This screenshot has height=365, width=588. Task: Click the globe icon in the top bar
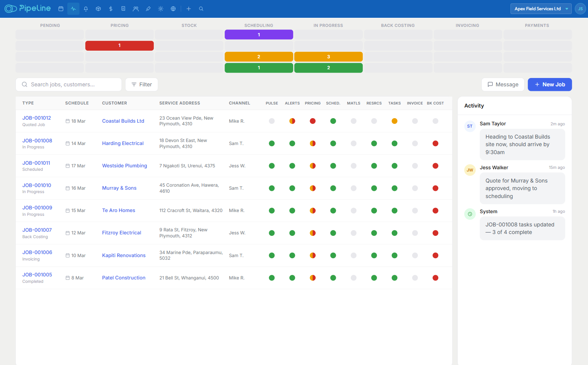[x=173, y=8]
